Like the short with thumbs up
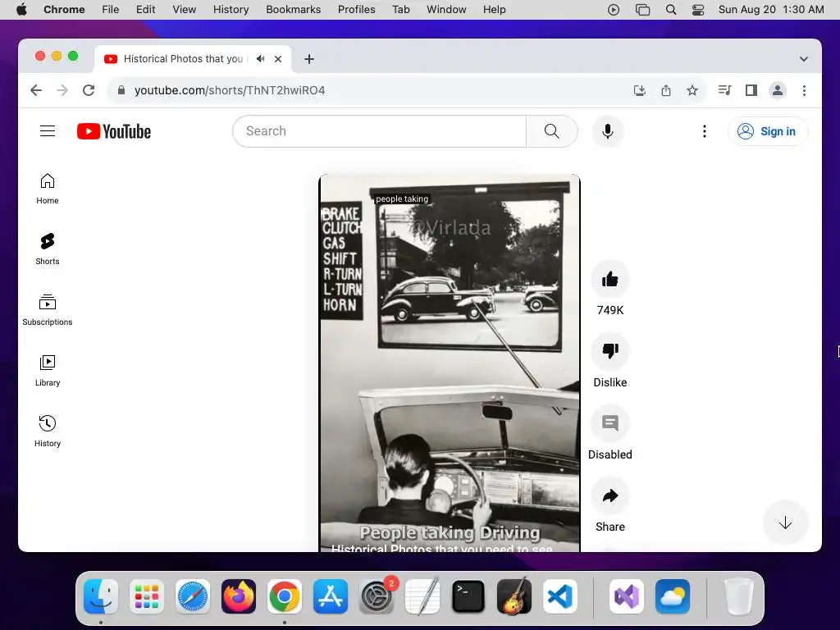This screenshot has height=630, width=840. pos(609,279)
